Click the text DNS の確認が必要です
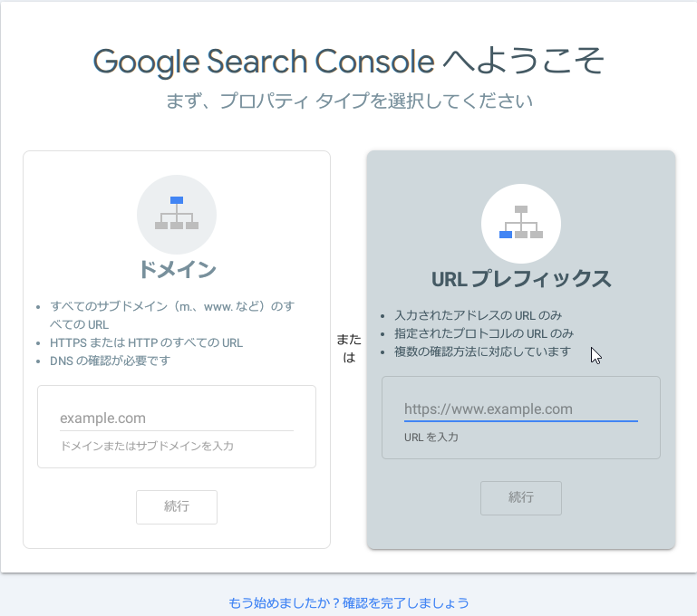 coord(111,361)
